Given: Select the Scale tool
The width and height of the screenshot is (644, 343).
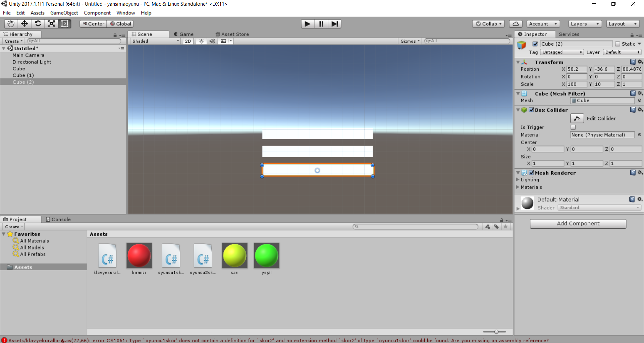Looking at the screenshot, I should (x=51, y=24).
